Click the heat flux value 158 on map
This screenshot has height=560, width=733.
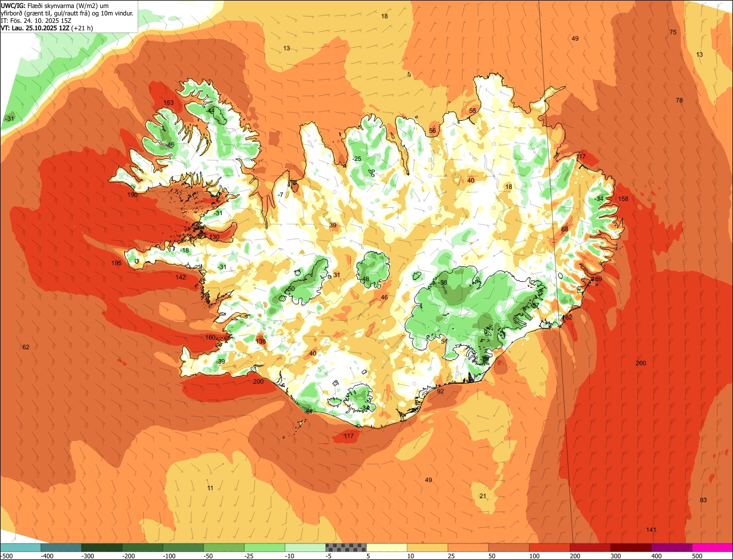[x=623, y=199]
